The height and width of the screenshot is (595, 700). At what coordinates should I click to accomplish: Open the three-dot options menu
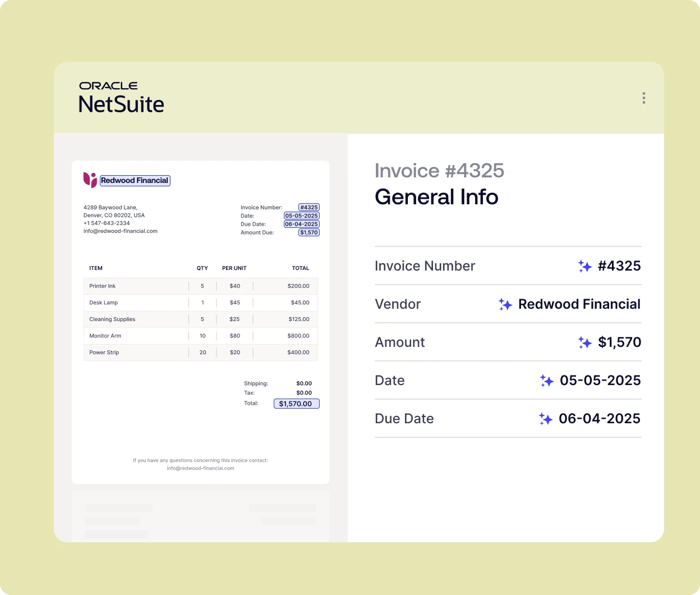[643, 98]
